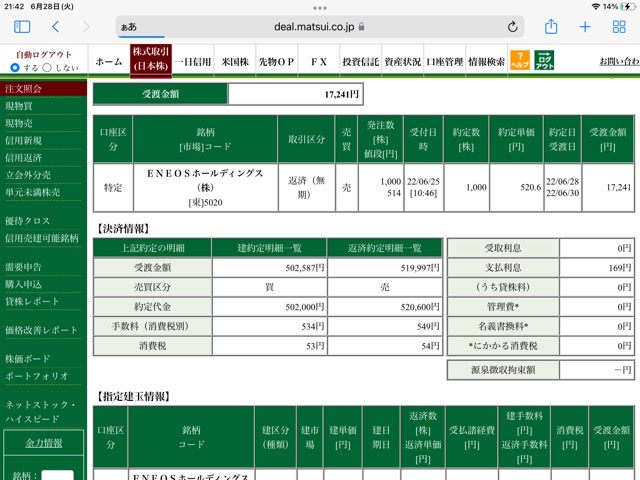This screenshot has width=640, height=480.
Task: Open 信用返済 in the sidebar
Action: click(23, 158)
